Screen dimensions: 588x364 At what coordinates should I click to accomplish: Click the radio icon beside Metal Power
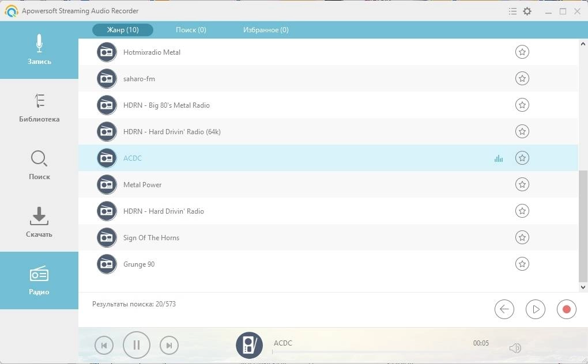(107, 185)
